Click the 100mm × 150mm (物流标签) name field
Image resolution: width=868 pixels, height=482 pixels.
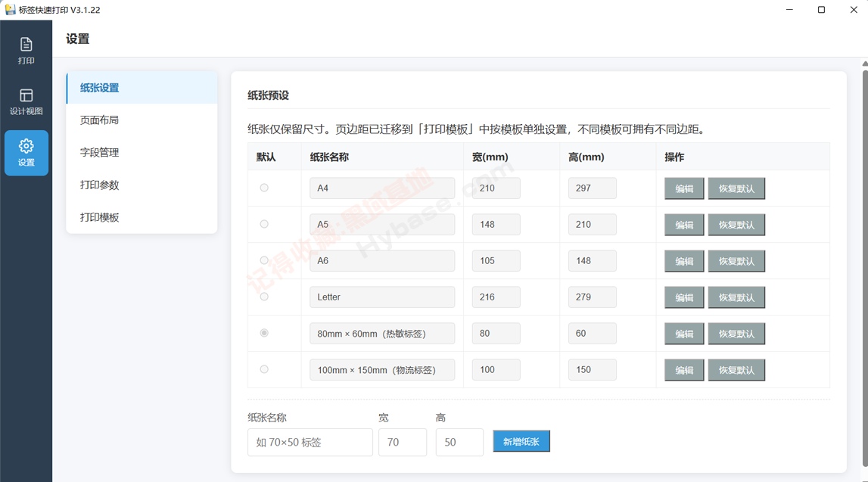382,370
